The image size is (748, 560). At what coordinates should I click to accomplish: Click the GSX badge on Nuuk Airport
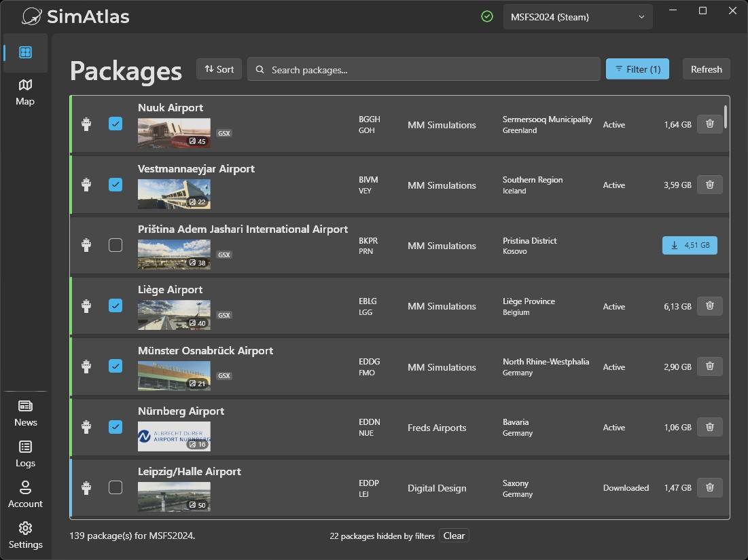click(224, 134)
